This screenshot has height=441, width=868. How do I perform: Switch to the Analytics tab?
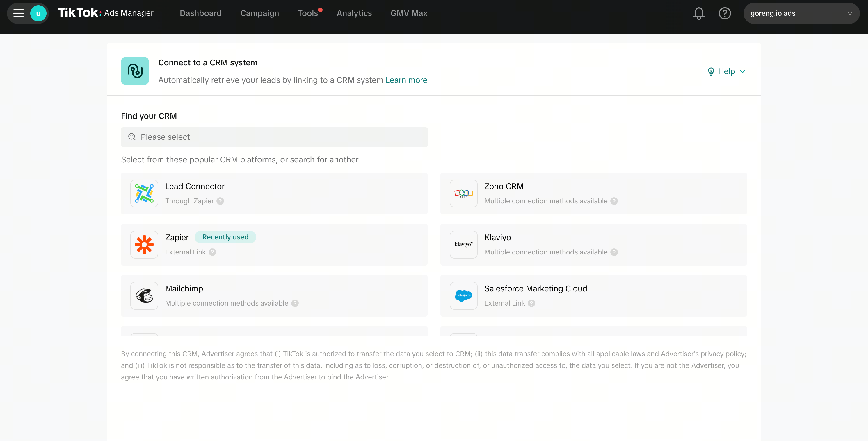coord(354,13)
